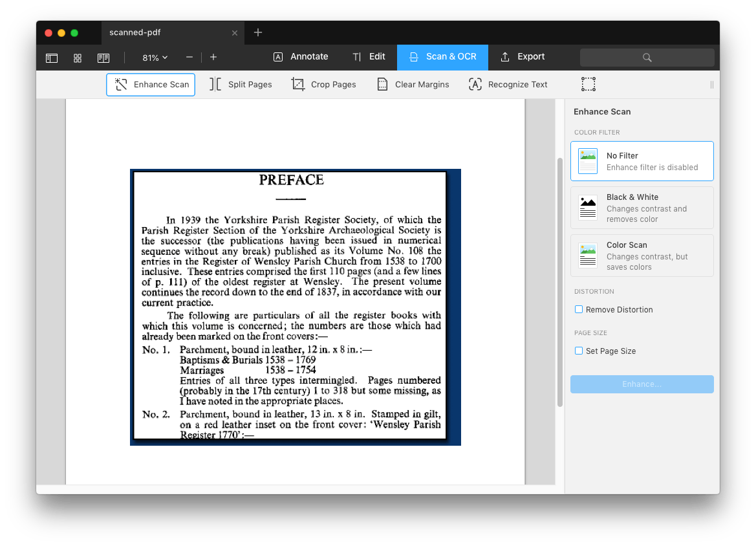Screen dimensions: 756x546
Task: Switch to the Export tab
Action: point(523,57)
